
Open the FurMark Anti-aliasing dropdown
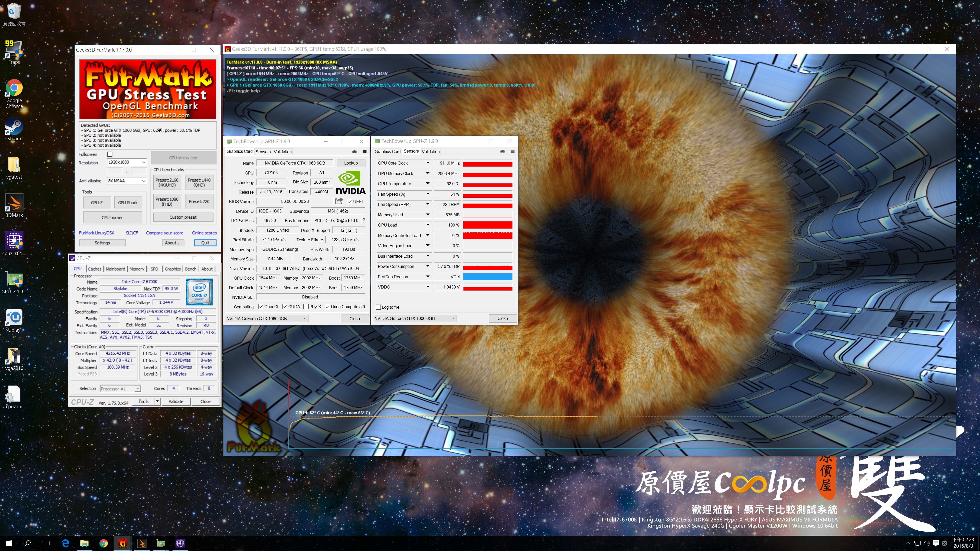[x=127, y=181]
